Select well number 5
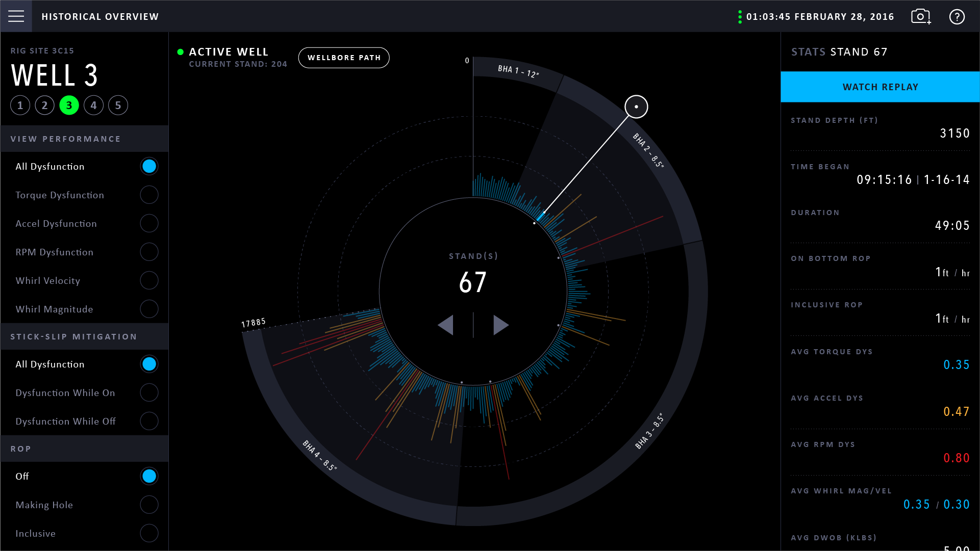This screenshot has width=980, height=551. 118,106
